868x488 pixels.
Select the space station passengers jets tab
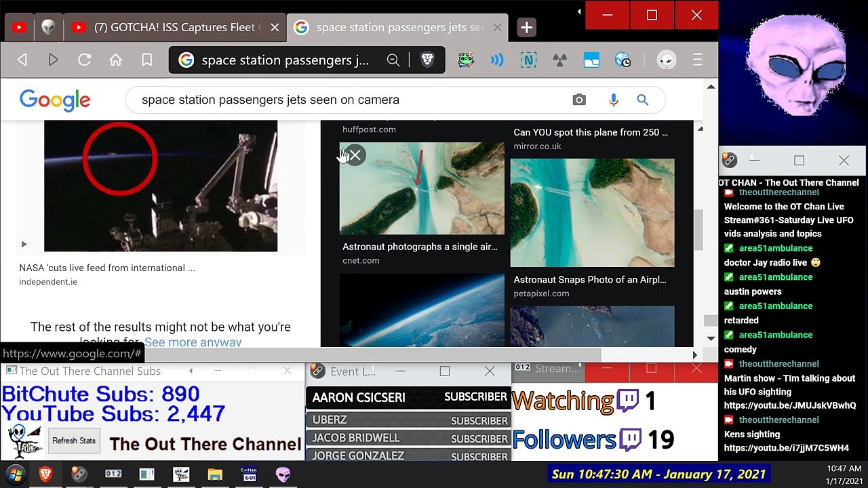tap(397, 28)
